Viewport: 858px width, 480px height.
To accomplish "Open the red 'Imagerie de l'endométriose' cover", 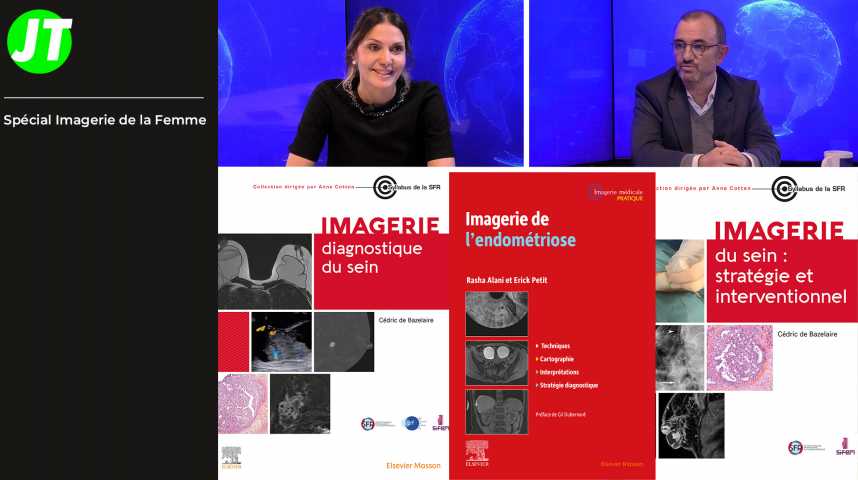I will coord(552,326).
